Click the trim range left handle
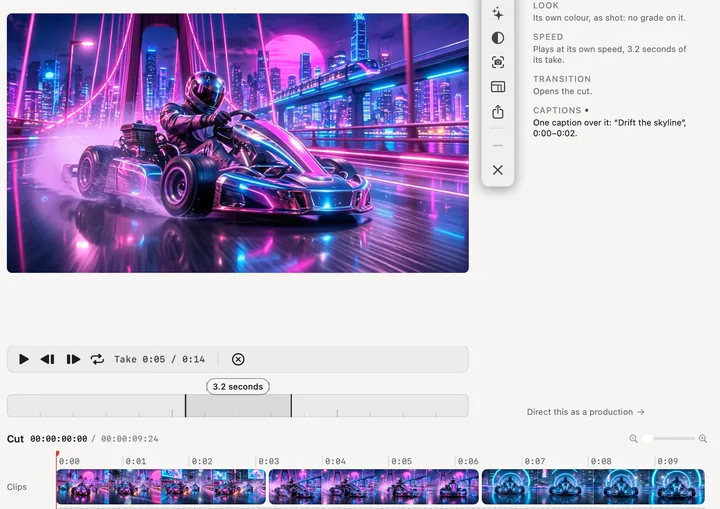This screenshot has width=720, height=509. coord(186,406)
